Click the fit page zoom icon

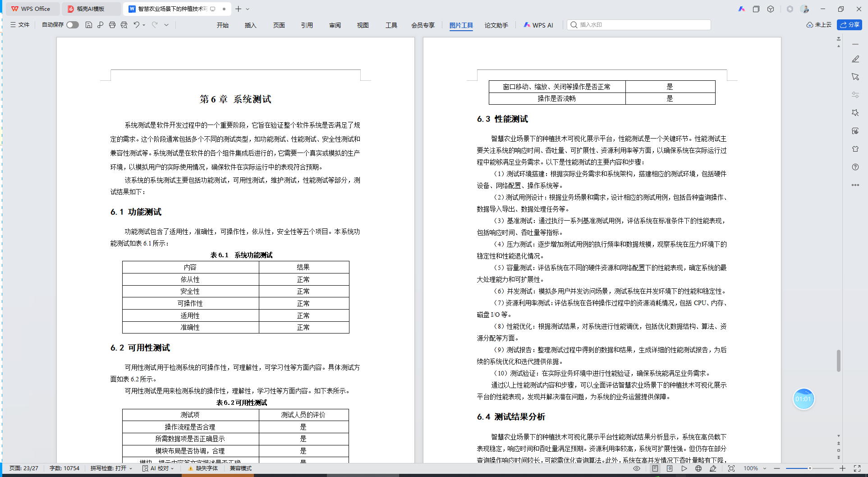pos(731,468)
